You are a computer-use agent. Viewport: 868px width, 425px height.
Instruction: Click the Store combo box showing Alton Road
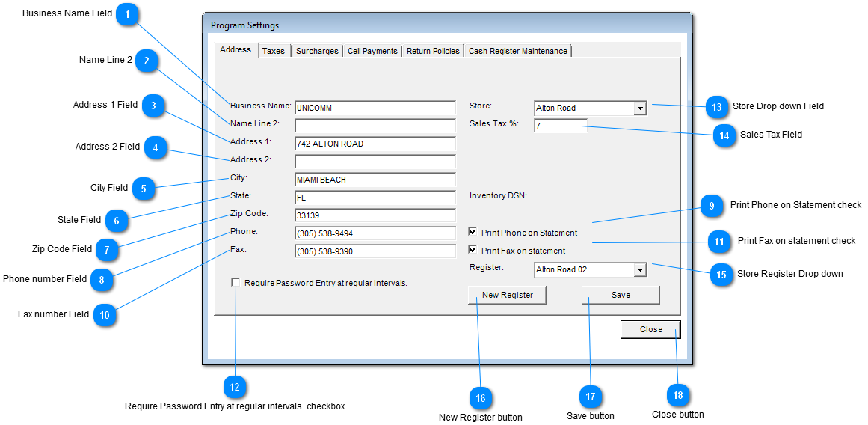(x=590, y=108)
